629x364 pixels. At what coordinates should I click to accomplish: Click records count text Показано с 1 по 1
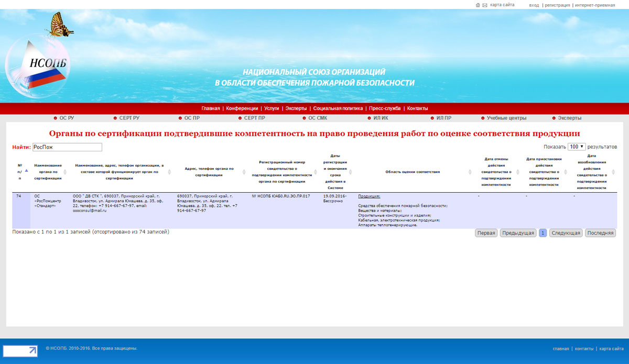(91, 231)
